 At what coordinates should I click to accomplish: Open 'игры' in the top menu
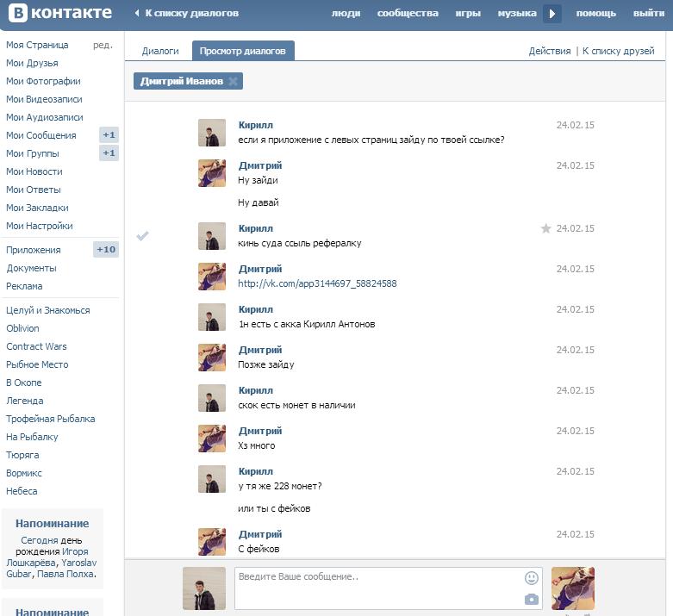pyautogui.click(x=468, y=13)
